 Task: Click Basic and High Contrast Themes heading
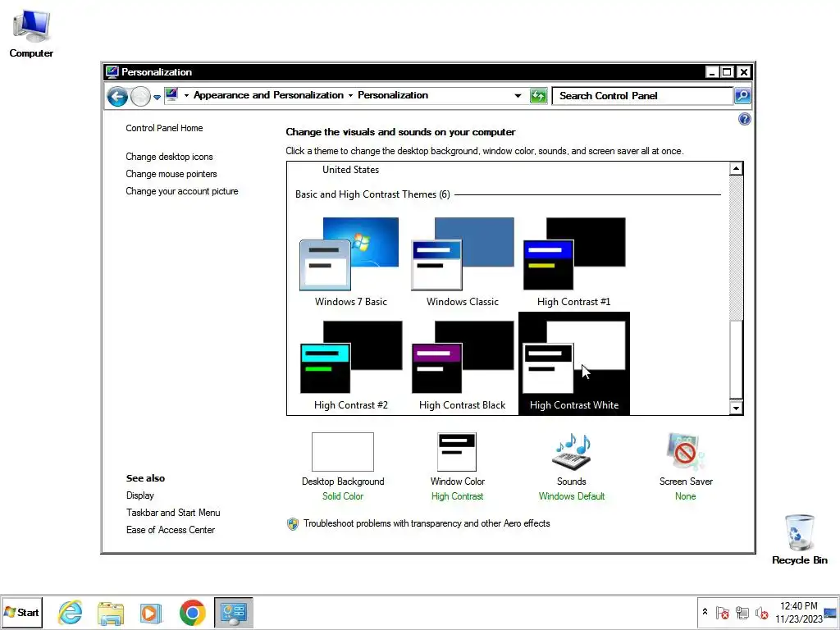pos(372,194)
